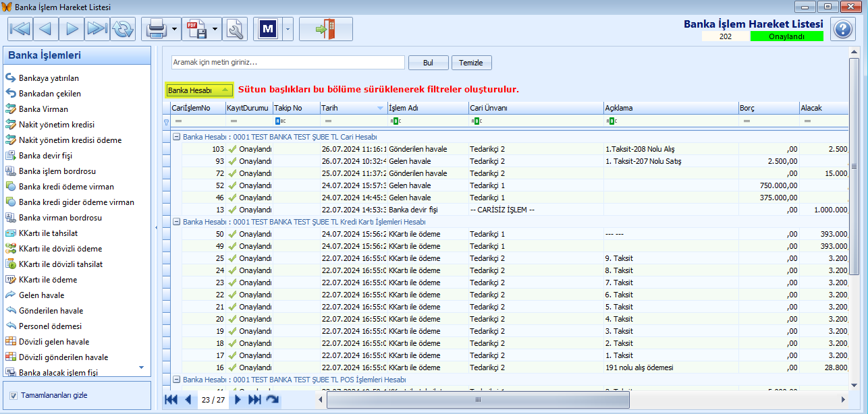Select Bankaya yatırılan menu entry

[49, 78]
